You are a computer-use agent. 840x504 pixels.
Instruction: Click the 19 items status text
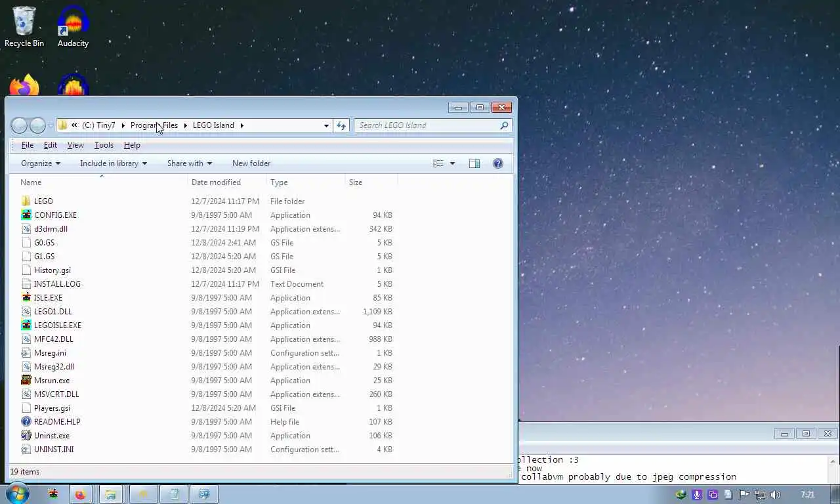25,472
